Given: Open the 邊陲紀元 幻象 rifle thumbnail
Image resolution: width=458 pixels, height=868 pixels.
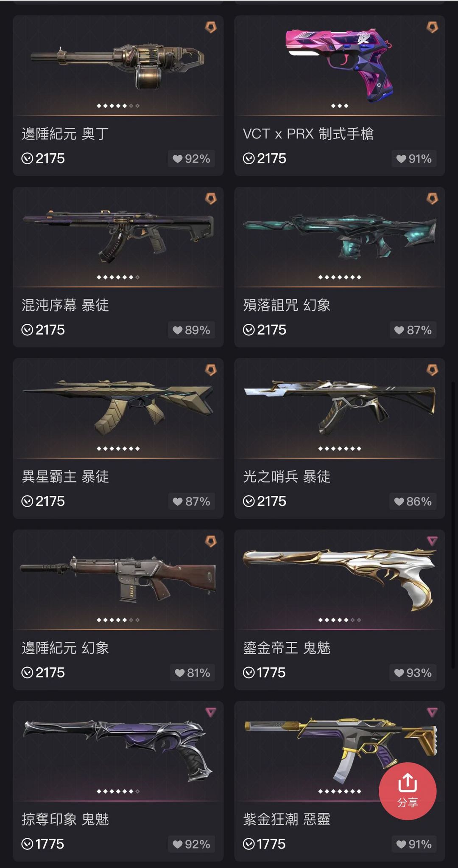Looking at the screenshot, I should [x=118, y=579].
